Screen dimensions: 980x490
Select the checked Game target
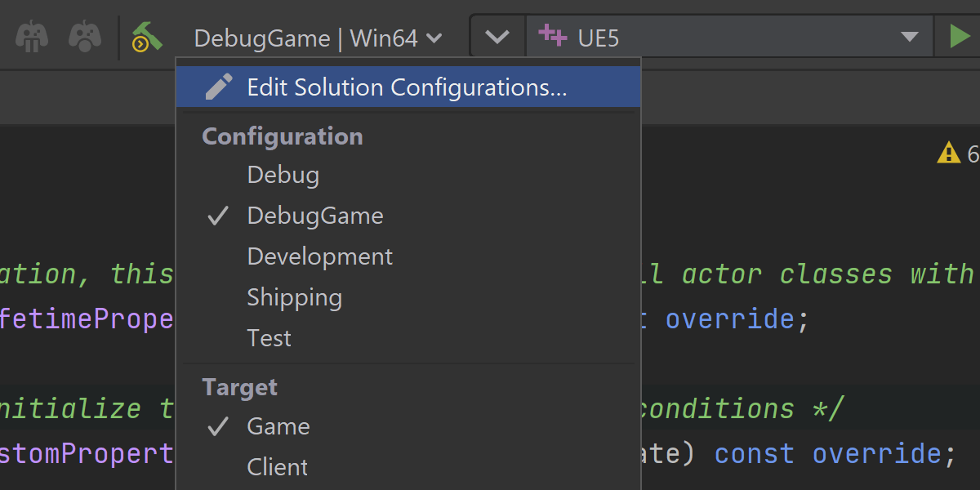(x=278, y=426)
